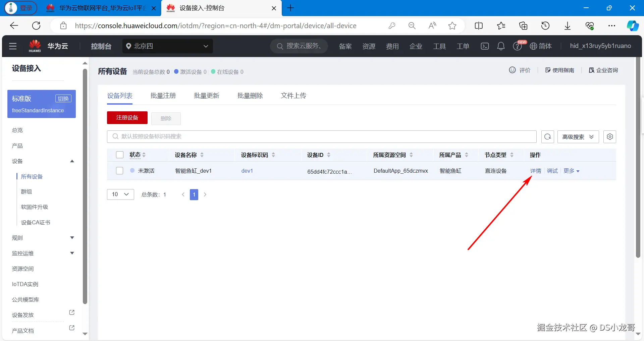644x341 pixels.
Task: Open the 北京四 region dropdown
Action: [x=168, y=46]
